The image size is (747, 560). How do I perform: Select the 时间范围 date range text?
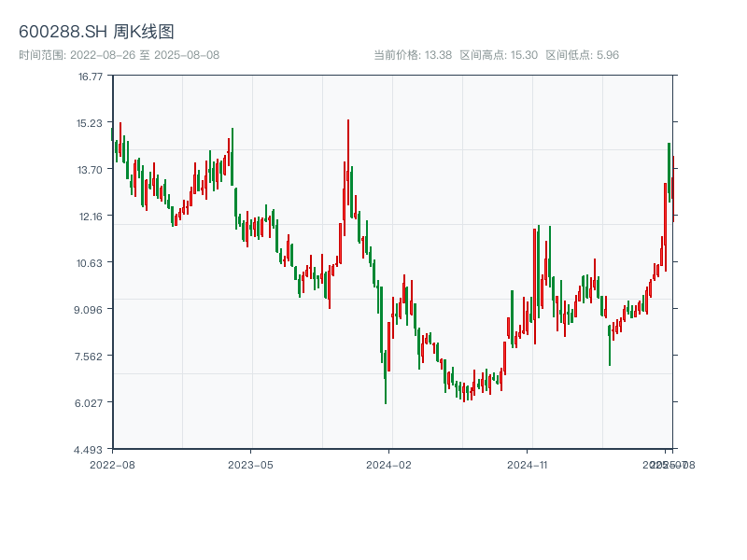119,55
